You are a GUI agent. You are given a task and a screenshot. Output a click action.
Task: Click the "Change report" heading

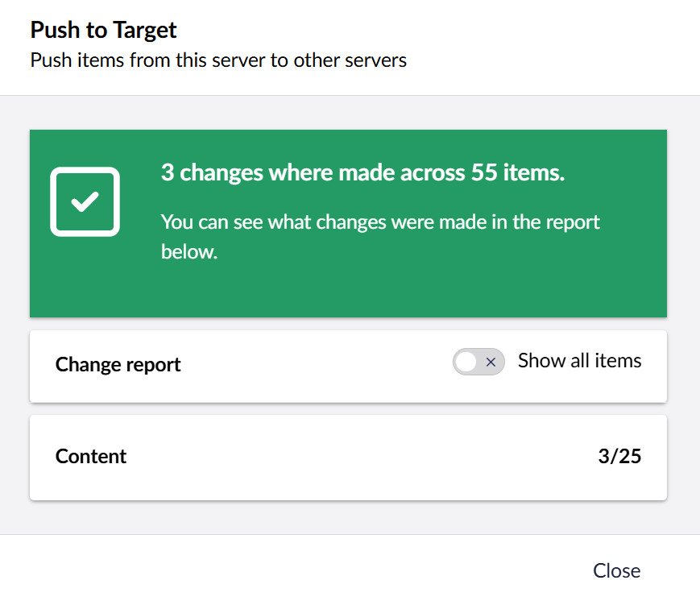pyautogui.click(x=118, y=365)
